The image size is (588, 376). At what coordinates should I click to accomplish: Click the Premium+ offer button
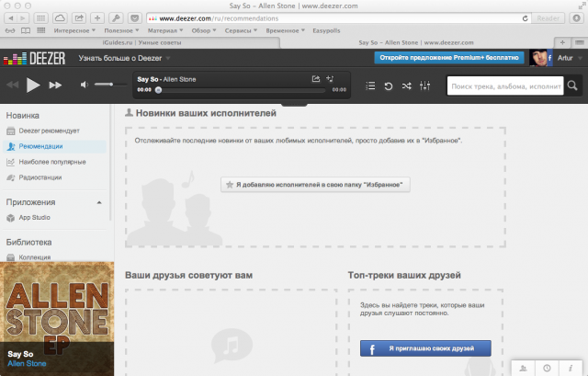coord(449,58)
